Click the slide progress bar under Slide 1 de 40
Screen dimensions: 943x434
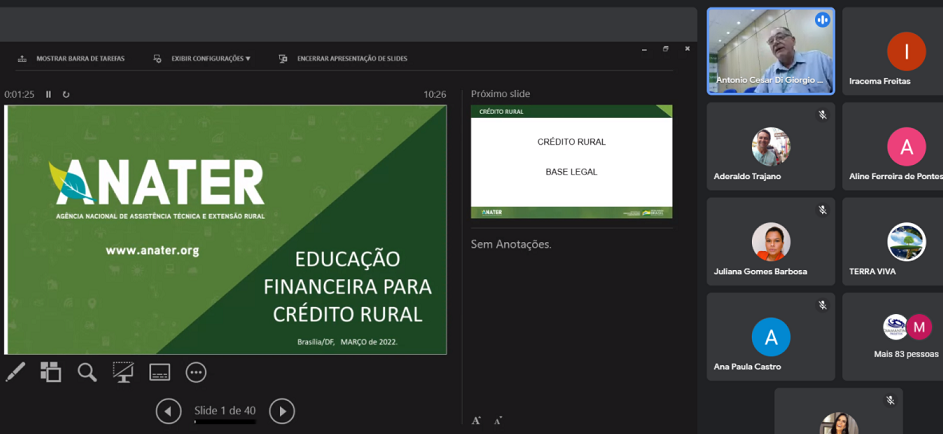(x=225, y=422)
